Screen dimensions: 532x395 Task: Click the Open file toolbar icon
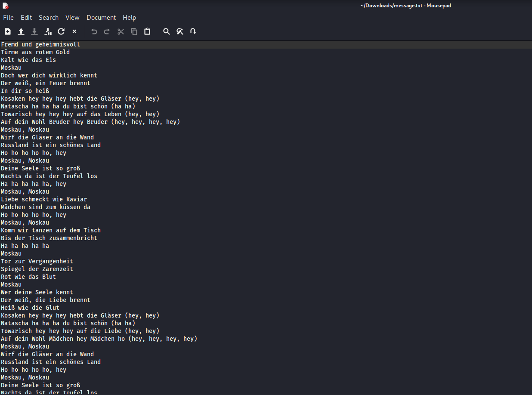[21, 31]
